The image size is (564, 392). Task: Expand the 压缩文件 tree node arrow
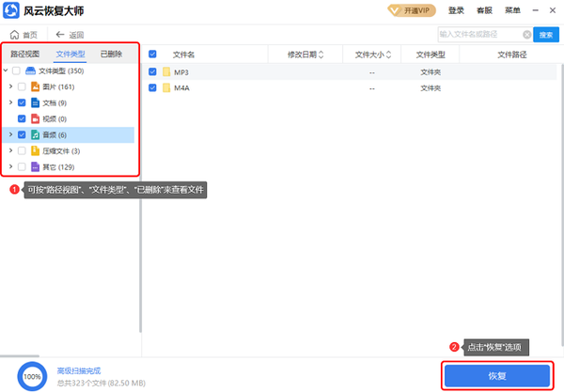click(9, 150)
